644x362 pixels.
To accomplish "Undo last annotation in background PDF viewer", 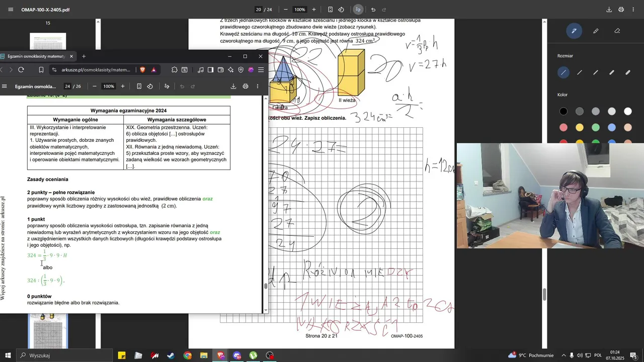I will coord(373,10).
